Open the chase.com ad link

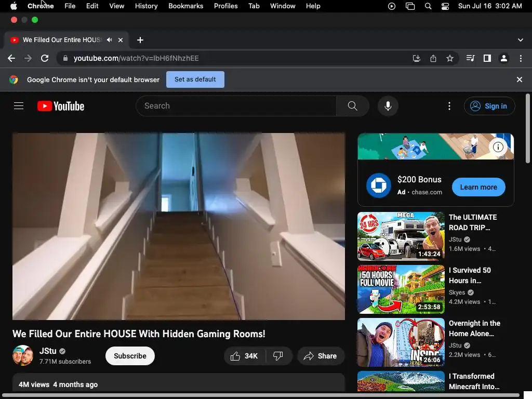pyautogui.click(x=427, y=192)
